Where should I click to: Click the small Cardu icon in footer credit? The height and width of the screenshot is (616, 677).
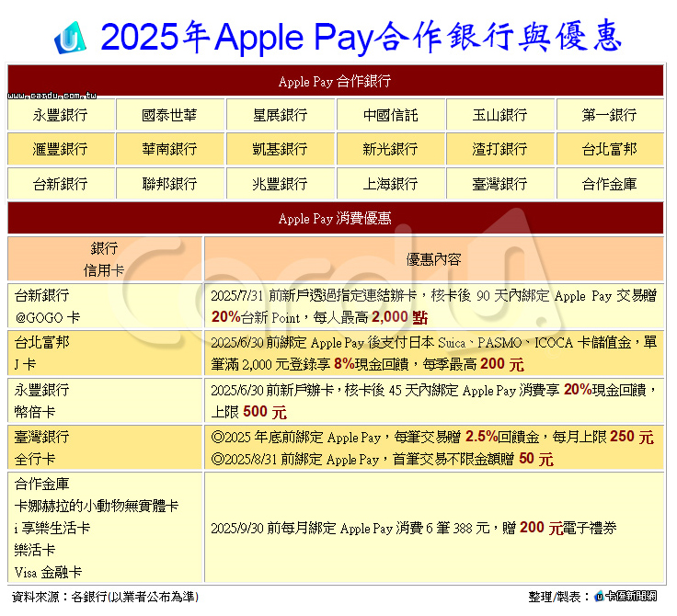point(600,597)
